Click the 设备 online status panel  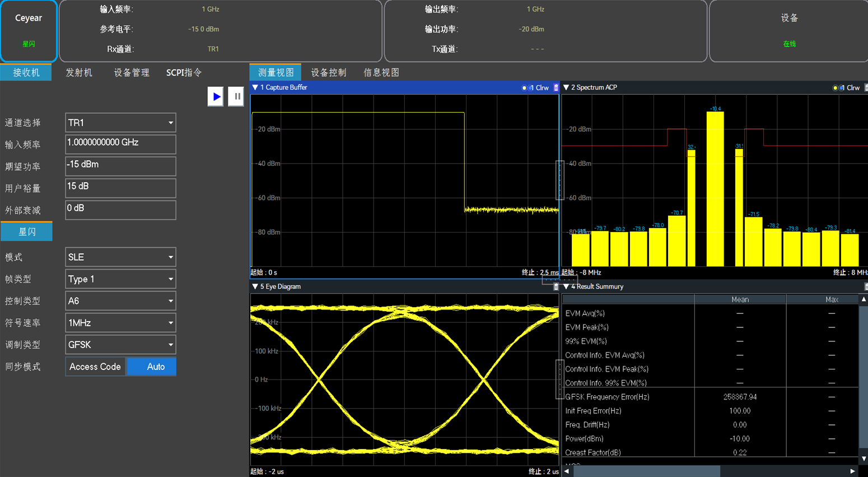click(788, 31)
